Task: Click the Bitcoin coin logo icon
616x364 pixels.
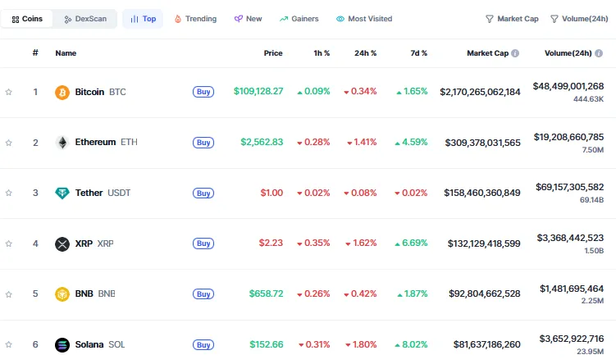Action: (62, 92)
